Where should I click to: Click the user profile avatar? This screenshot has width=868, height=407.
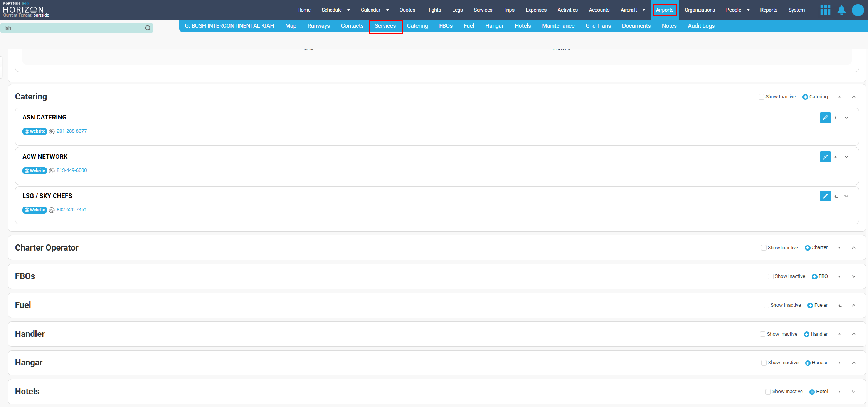(858, 10)
